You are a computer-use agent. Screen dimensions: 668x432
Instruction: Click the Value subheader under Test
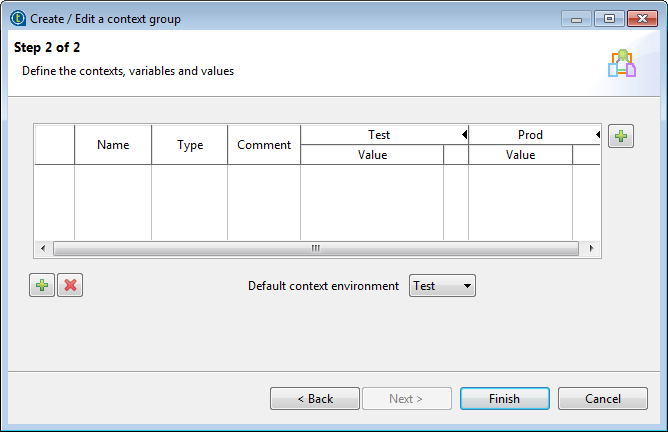point(372,155)
